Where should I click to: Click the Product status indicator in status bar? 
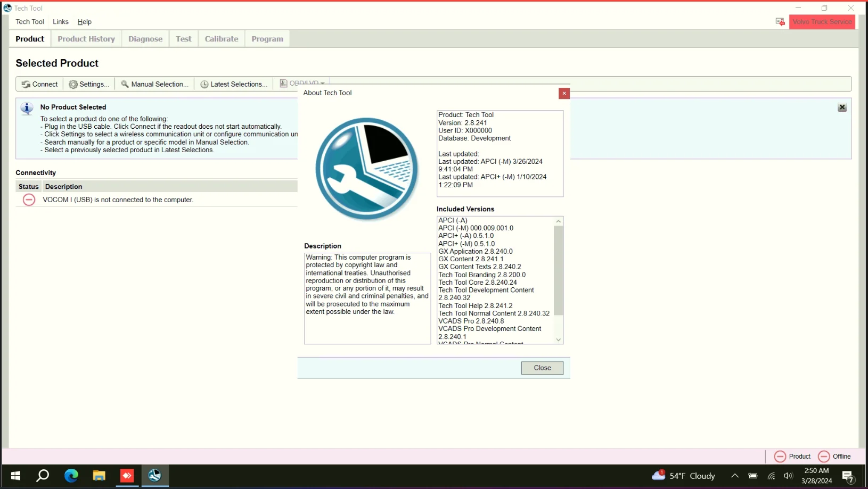[780, 456]
